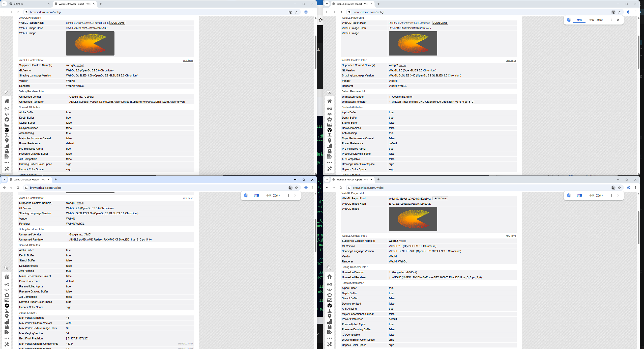Open Chrome three-dot menu in the AMD Radeon window
The width and height of the screenshot is (644, 349).
click(313, 188)
